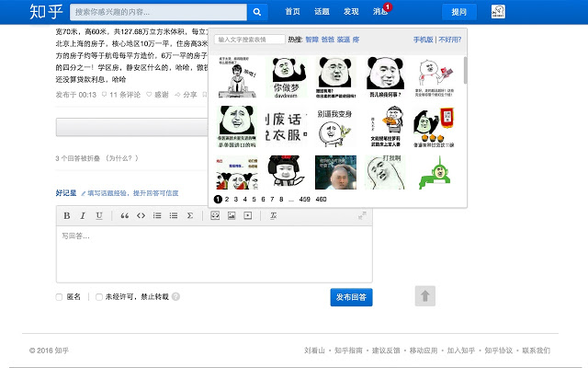Click the 好记星 username link
This screenshot has width=588, height=368.
pos(66,193)
